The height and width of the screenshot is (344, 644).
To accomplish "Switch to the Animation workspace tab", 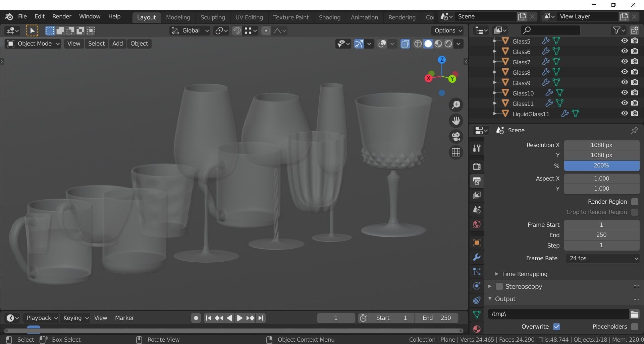I will coord(364,17).
